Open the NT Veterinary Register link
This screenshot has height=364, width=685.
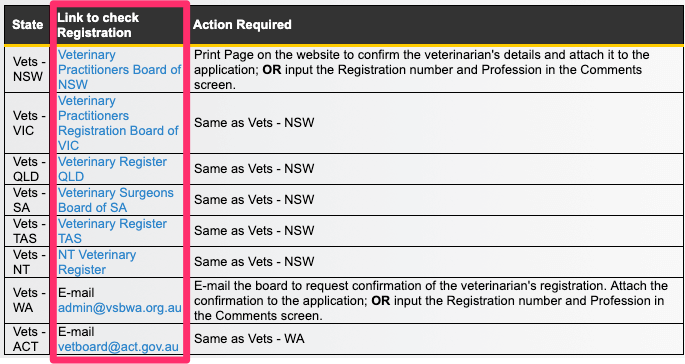point(97,262)
